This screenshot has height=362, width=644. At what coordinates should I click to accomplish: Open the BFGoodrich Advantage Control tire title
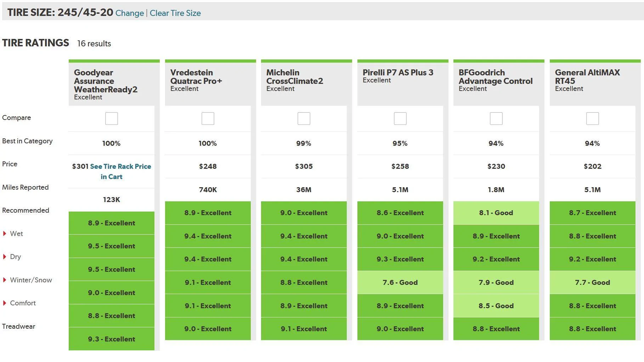496,77
